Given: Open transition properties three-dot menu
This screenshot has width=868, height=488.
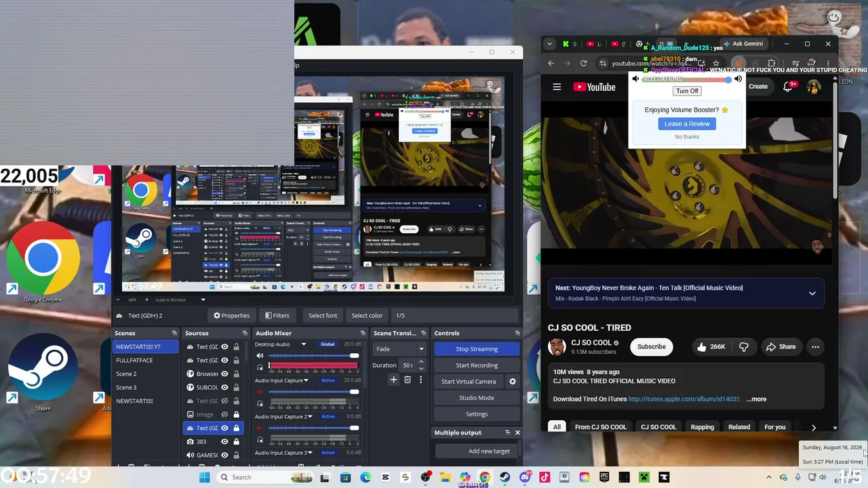Looking at the screenshot, I should [420, 380].
